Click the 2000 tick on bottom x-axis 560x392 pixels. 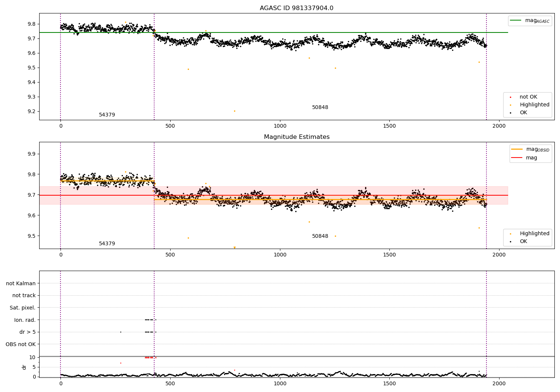click(499, 383)
